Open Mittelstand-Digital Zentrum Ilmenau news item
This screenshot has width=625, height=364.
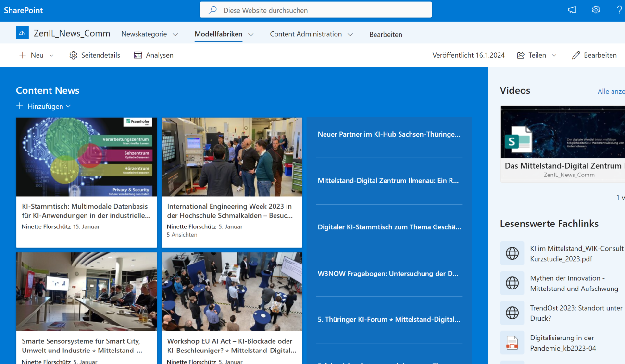pyautogui.click(x=389, y=181)
